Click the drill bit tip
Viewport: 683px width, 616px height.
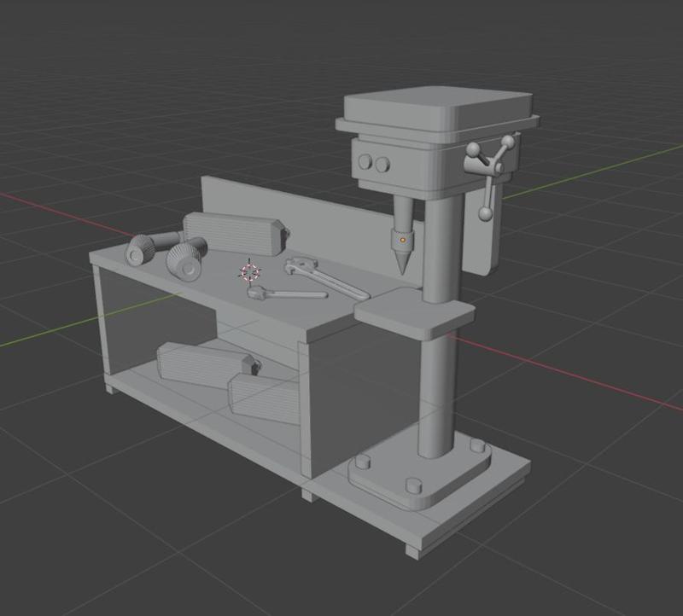coord(403,264)
